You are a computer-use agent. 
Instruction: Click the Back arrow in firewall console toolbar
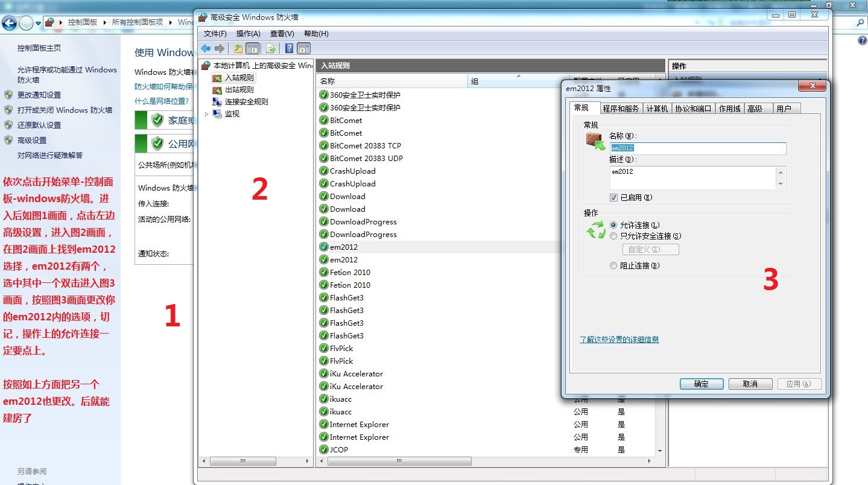[206, 48]
